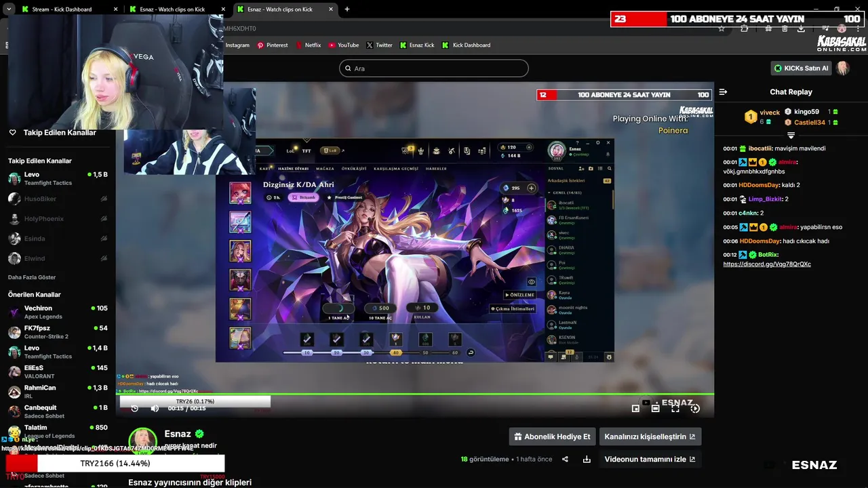Share the clip using the share icon
The image size is (868, 488).
pyautogui.click(x=565, y=459)
